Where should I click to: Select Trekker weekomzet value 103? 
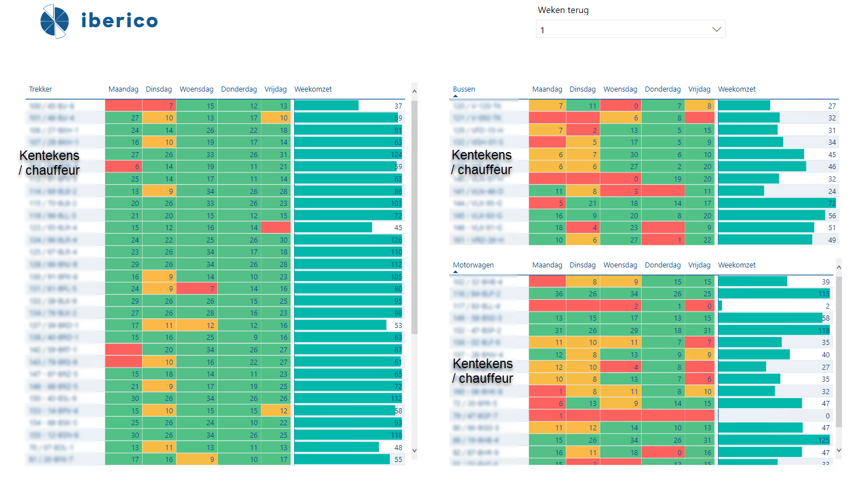click(x=396, y=204)
